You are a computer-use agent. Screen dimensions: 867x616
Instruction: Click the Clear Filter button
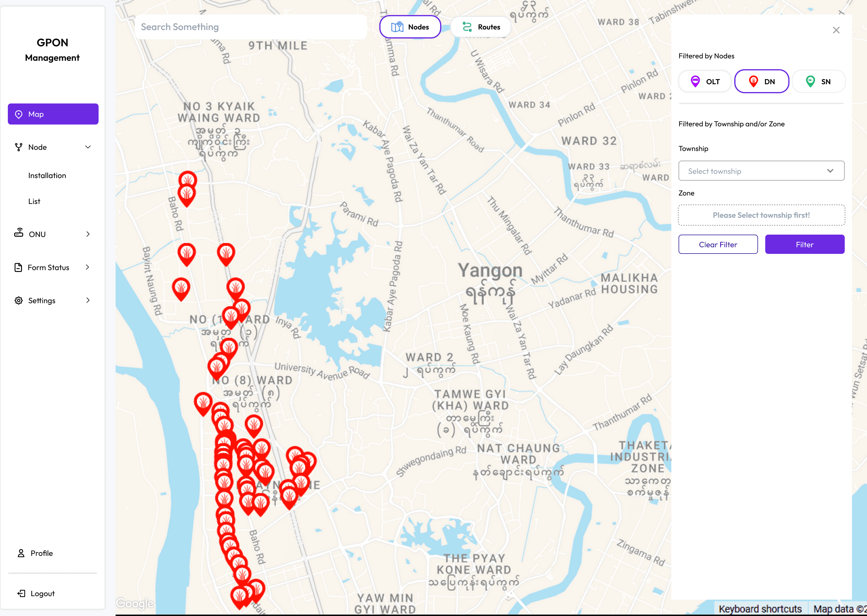pos(718,245)
